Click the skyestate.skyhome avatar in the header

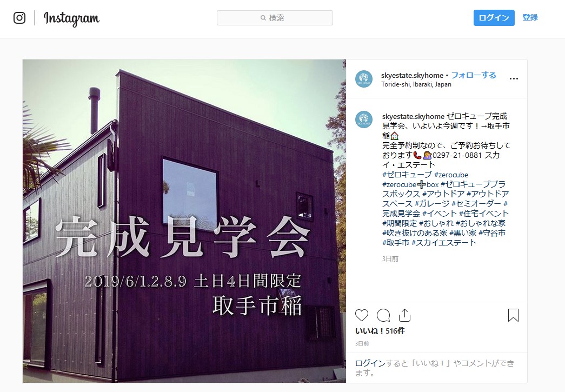[x=364, y=79]
